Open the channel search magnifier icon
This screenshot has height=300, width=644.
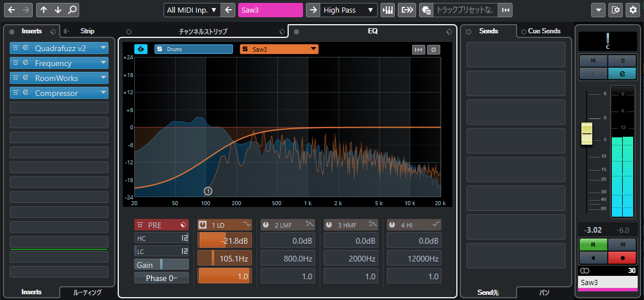(x=72, y=10)
